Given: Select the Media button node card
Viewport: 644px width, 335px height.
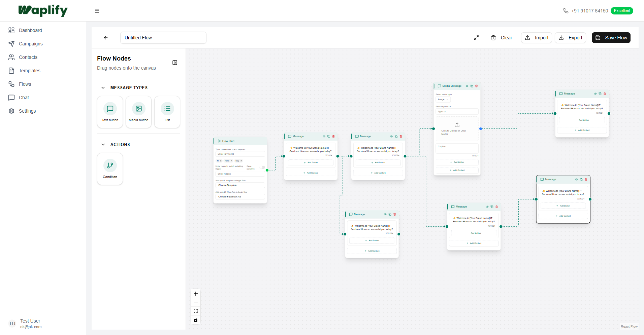Looking at the screenshot, I should pos(138,112).
